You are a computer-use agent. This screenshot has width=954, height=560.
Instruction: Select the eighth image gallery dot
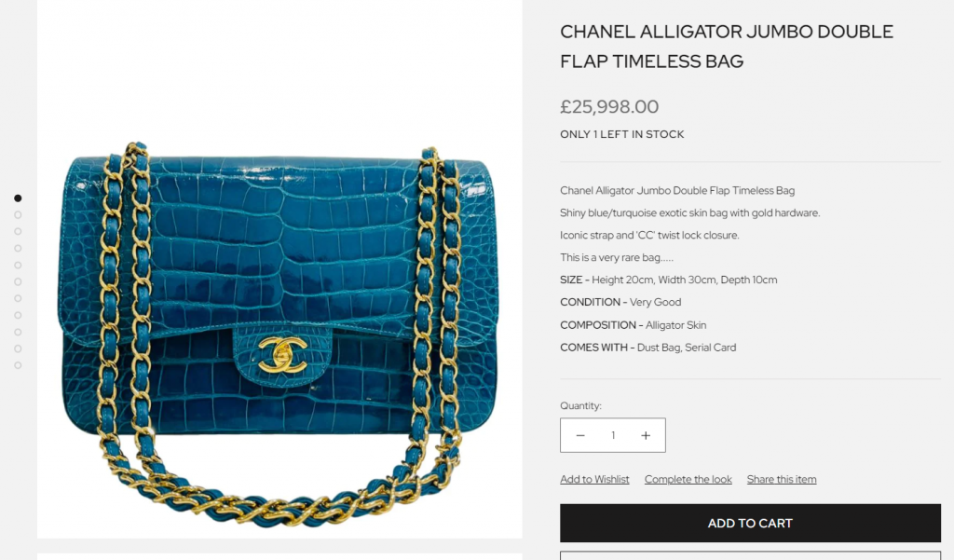click(x=18, y=315)
